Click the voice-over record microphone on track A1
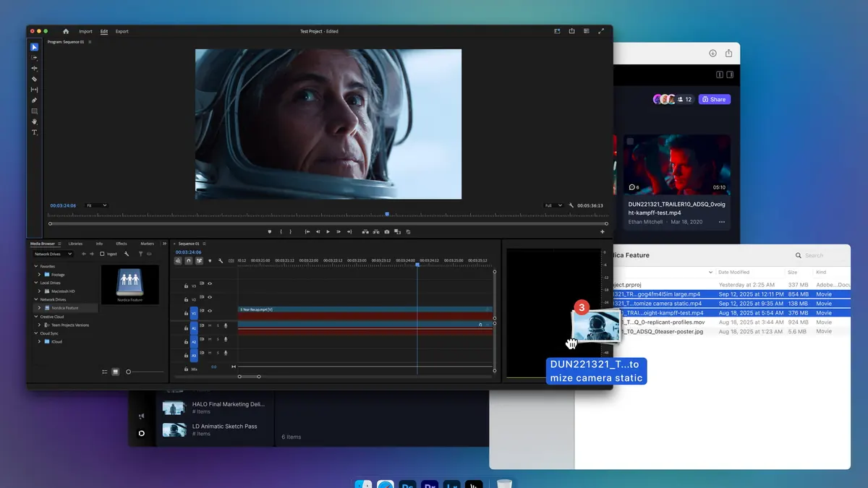 point(226,325)
